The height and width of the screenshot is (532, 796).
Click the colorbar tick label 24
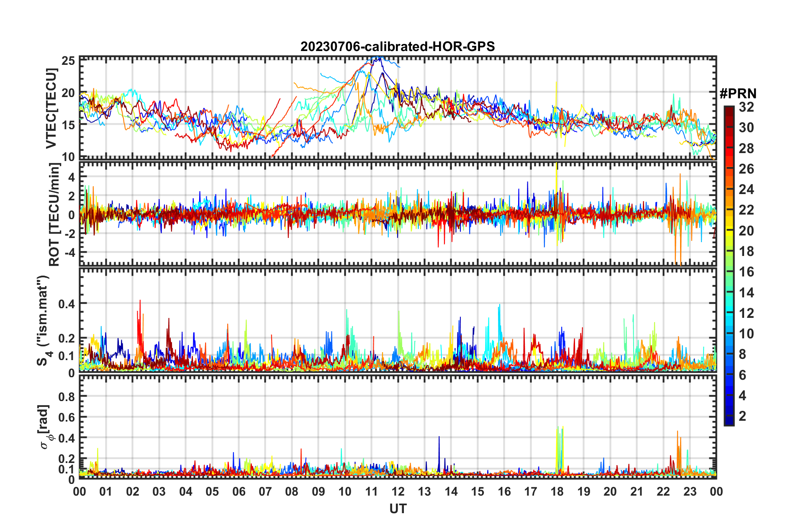pos(746,189)
